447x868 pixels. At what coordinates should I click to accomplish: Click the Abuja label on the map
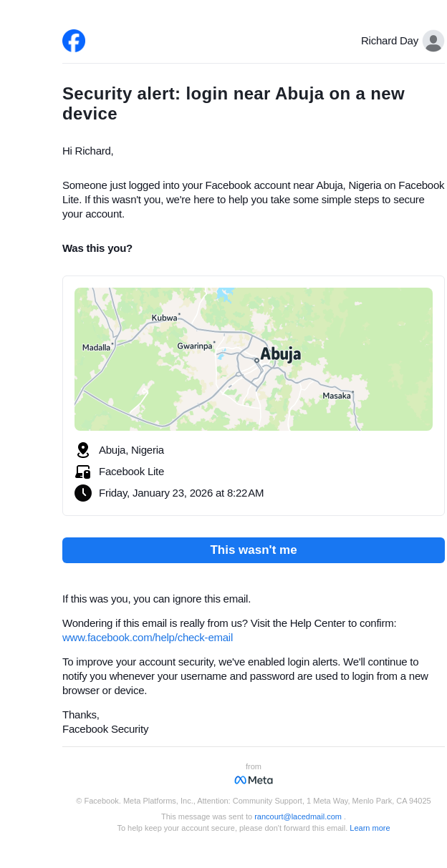pos(280,354)
